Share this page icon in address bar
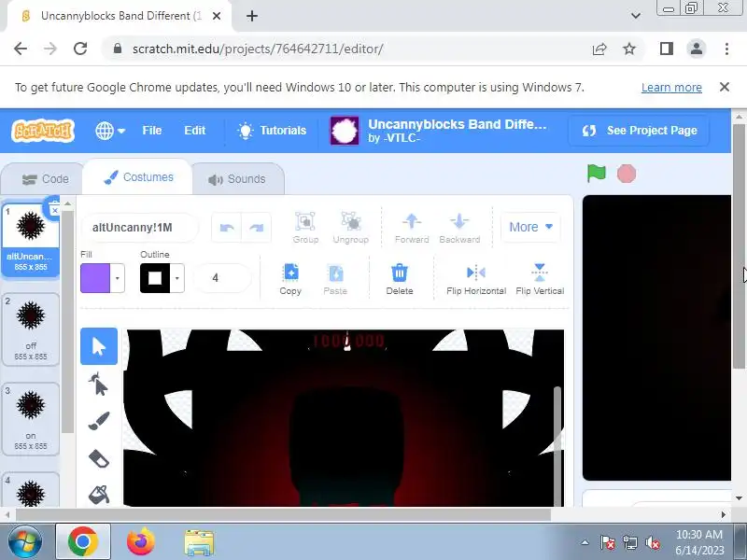The height and width of the screenshot is (560, 747). [599, 49]
